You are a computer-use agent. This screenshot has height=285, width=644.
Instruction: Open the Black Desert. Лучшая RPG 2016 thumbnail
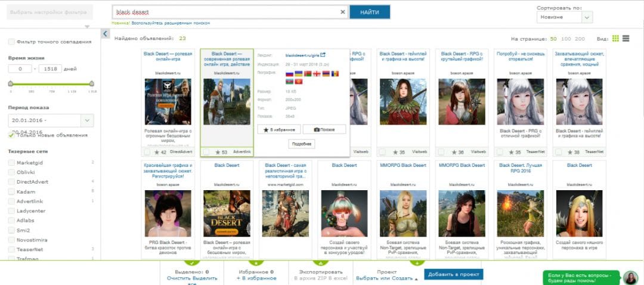[521, 213]
